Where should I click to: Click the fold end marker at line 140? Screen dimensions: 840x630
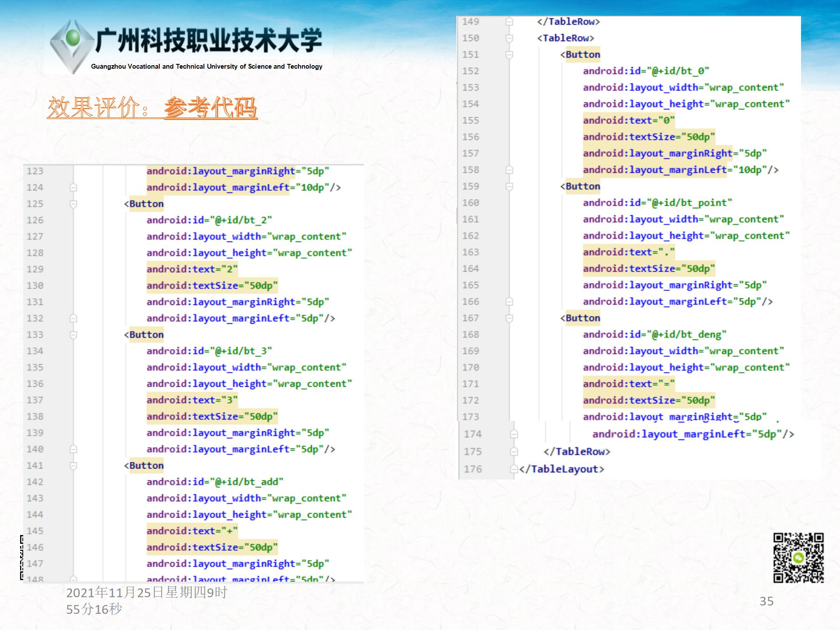(x=73, y=449)
